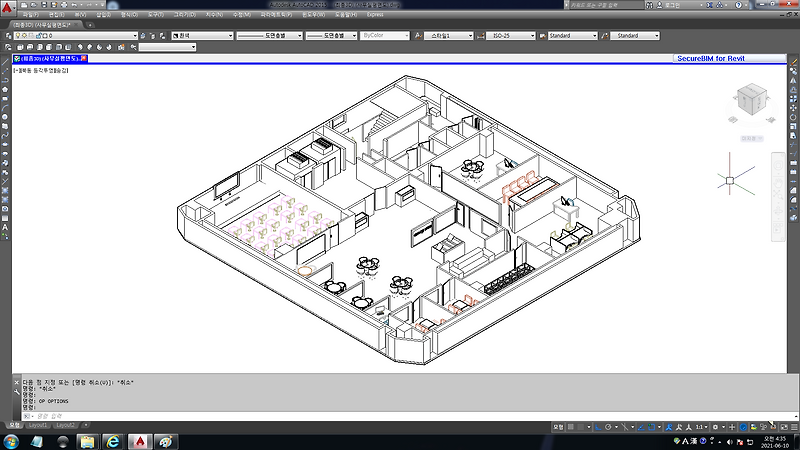Select the (최종3D) (사무실평면도) file tab
The width and height of the screenshot is (800, 450).
43,24
